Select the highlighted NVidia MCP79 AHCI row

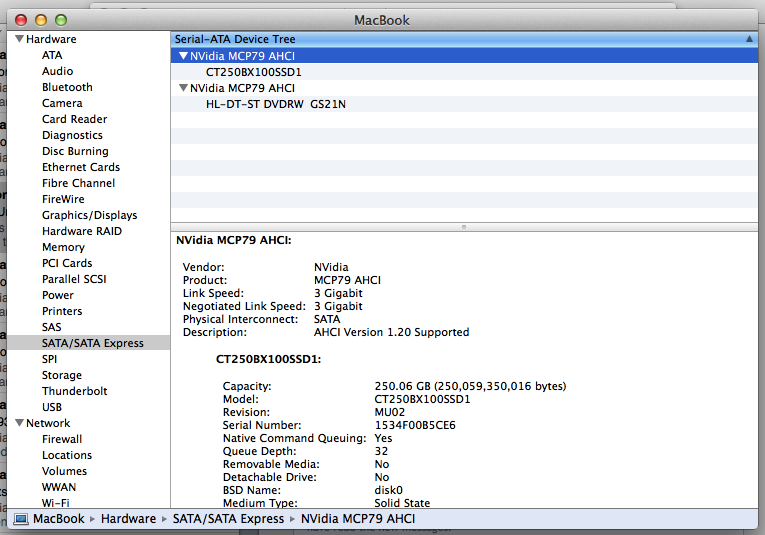(x=464, y=56)
